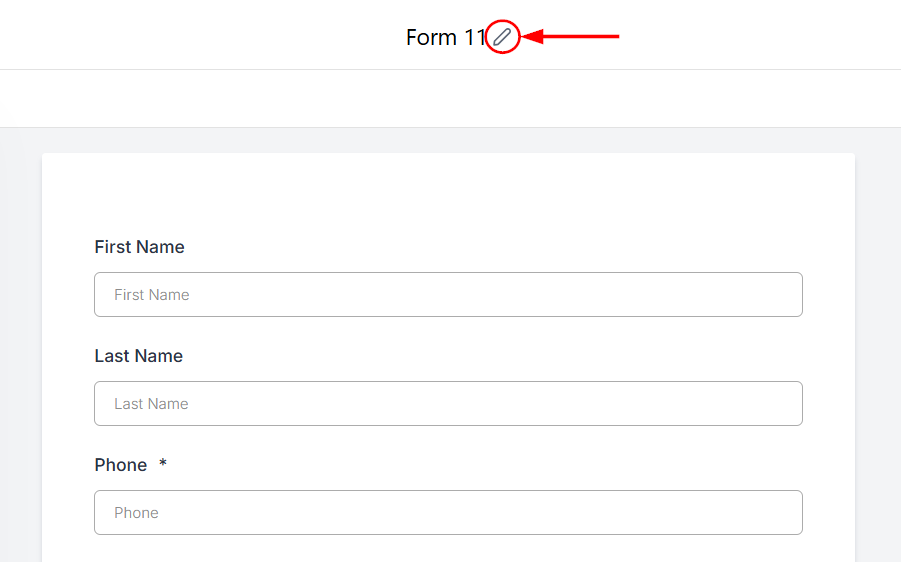This screenshot has width=901, height=562.
Task: Click the Last Name field label
Action: tap(138, 356)
